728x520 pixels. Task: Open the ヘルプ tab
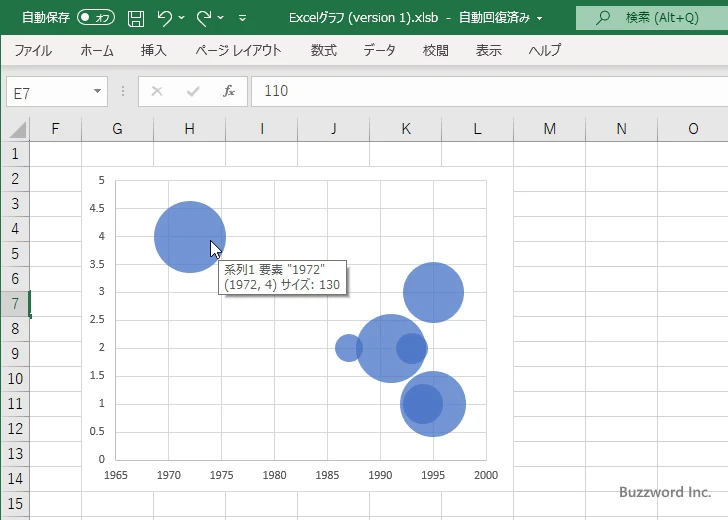545,50
